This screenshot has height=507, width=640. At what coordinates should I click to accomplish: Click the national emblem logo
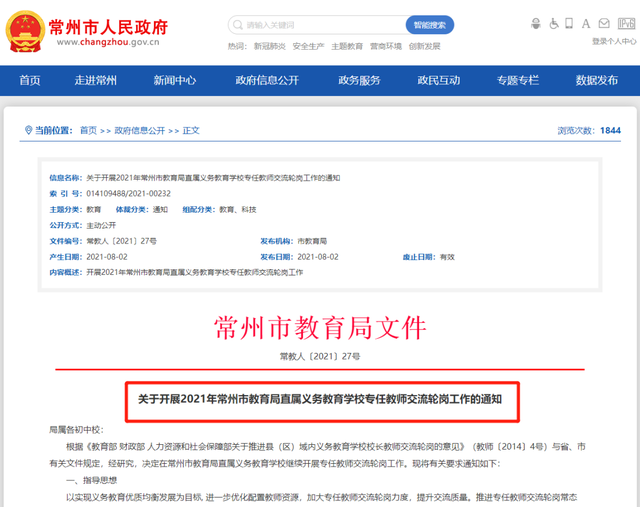[x=25, y=32]
